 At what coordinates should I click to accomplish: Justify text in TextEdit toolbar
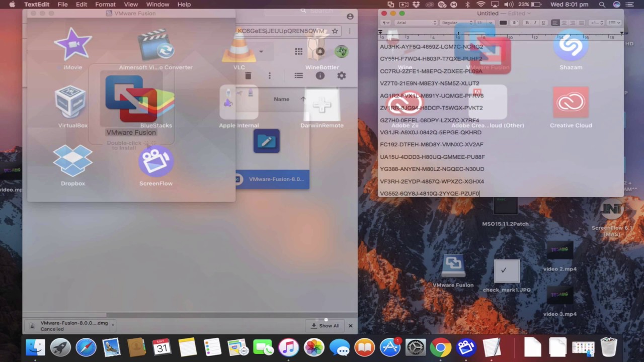(x=582, y=23)
